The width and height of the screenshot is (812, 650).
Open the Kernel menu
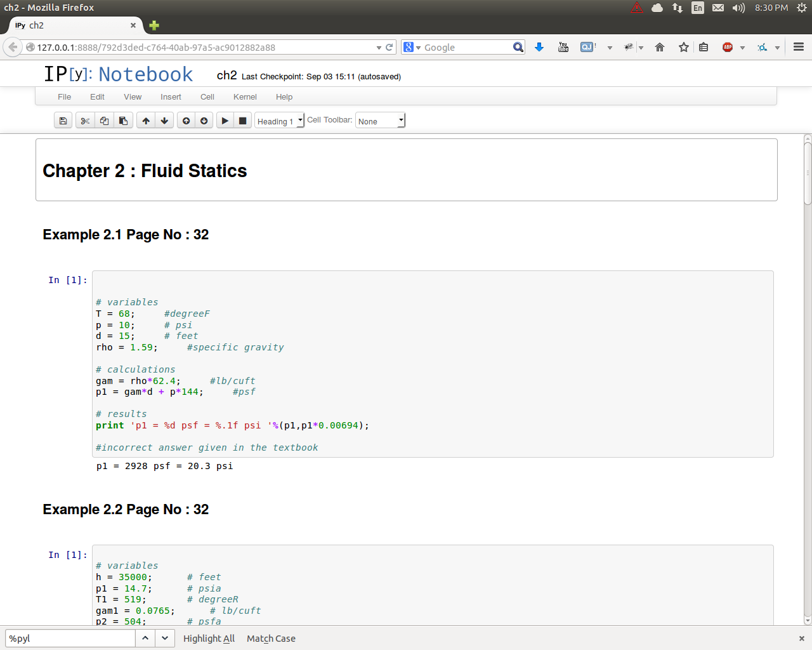245,97
